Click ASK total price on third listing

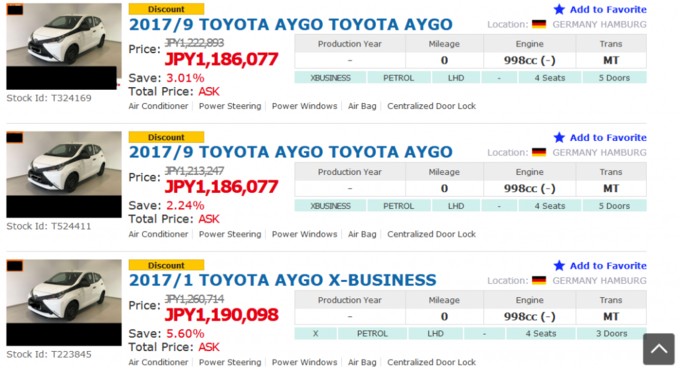pyautogui.click(x=209, y=347)
